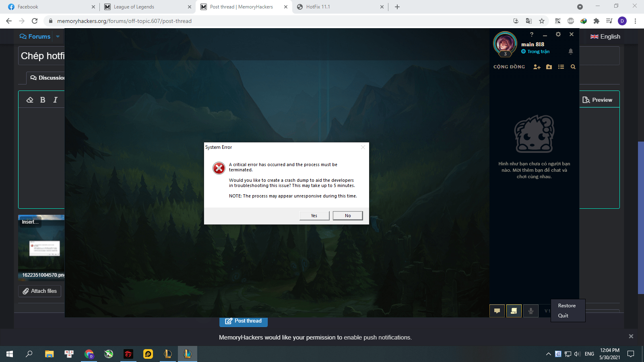Open the League client help question mark
Image resolution: width=644 pixels, height=362 pixels.
[x=532, y=35]
